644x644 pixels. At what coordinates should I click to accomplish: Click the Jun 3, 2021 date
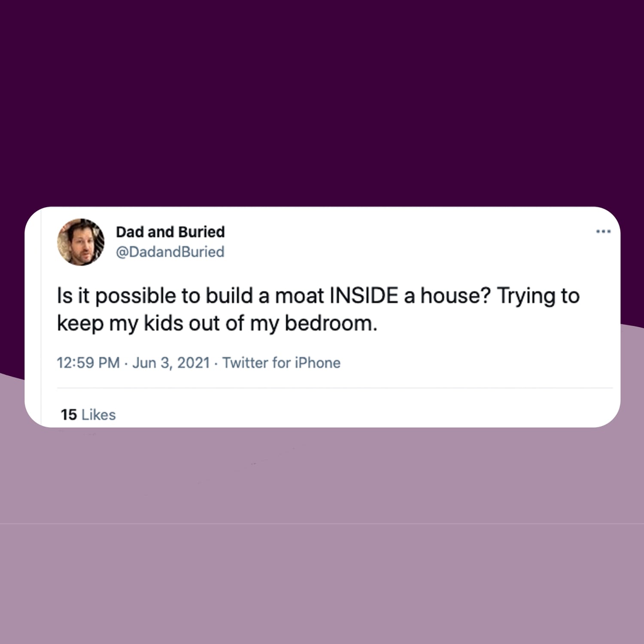pos(171,363)
